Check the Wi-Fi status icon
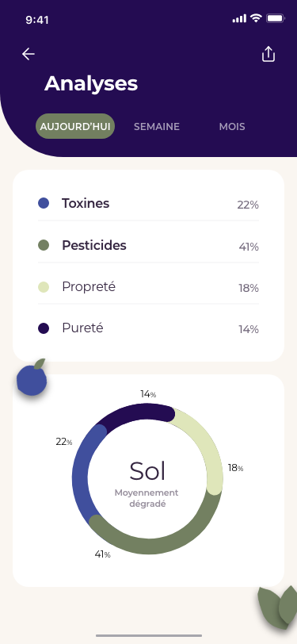297x644 pixels. [x=257, y=18]
